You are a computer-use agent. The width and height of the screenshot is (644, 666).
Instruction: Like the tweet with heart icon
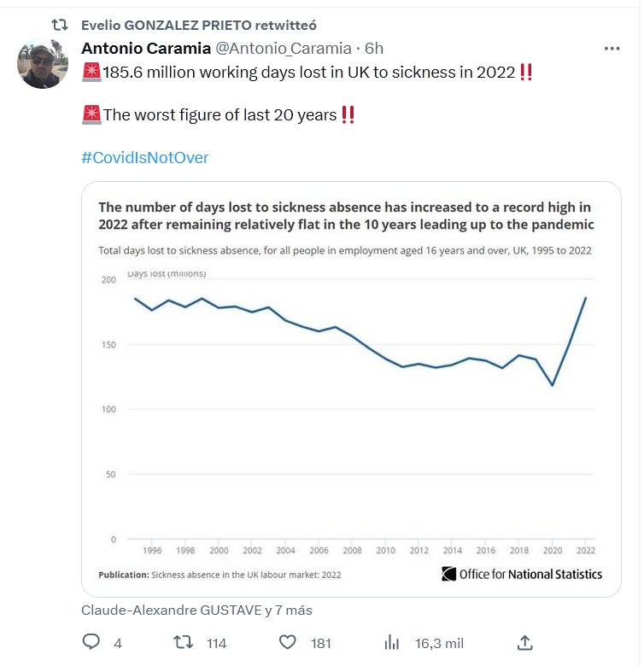(288, 642)
